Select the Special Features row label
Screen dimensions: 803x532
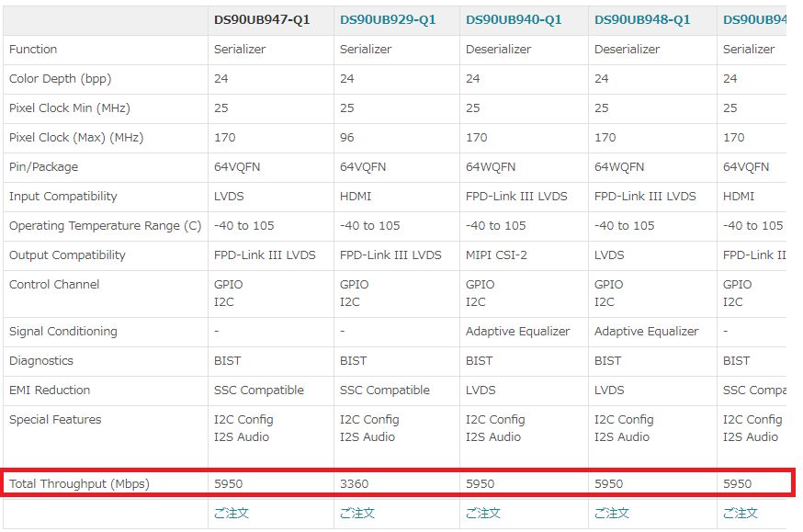click(55, 419)
